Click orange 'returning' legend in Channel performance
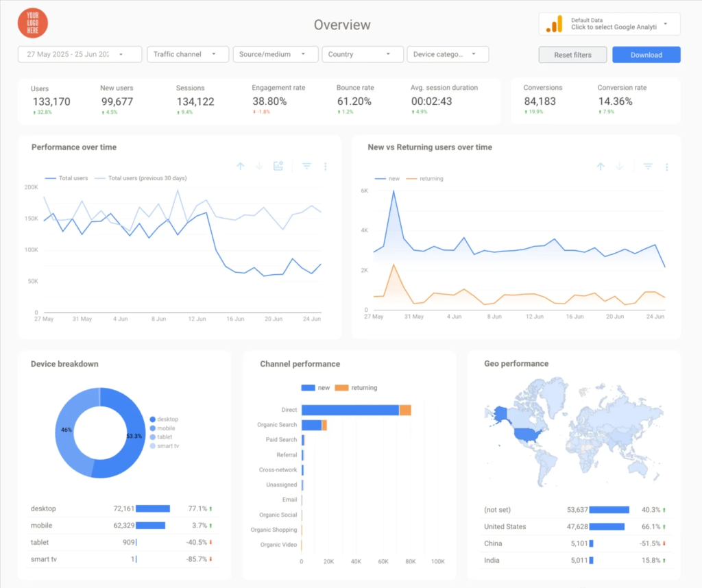 356,388
